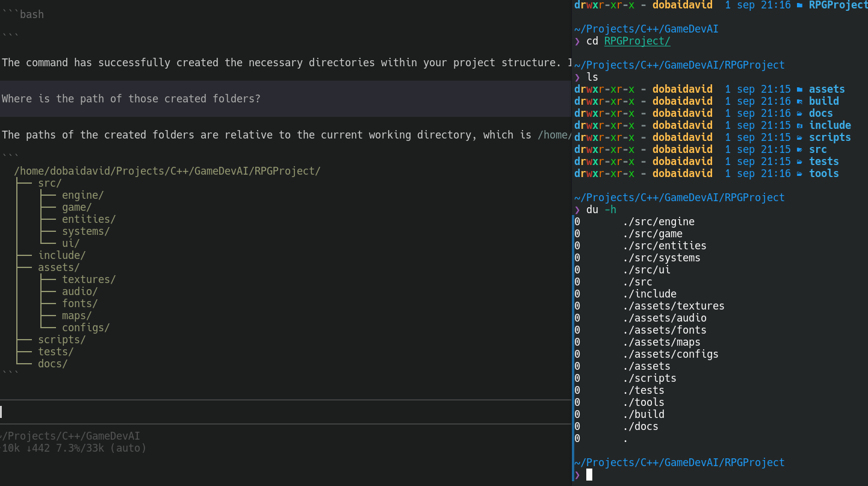The height and width of the screenshot is (486, 868).
Task: Focus the chat input field
Action: [285, 412]
